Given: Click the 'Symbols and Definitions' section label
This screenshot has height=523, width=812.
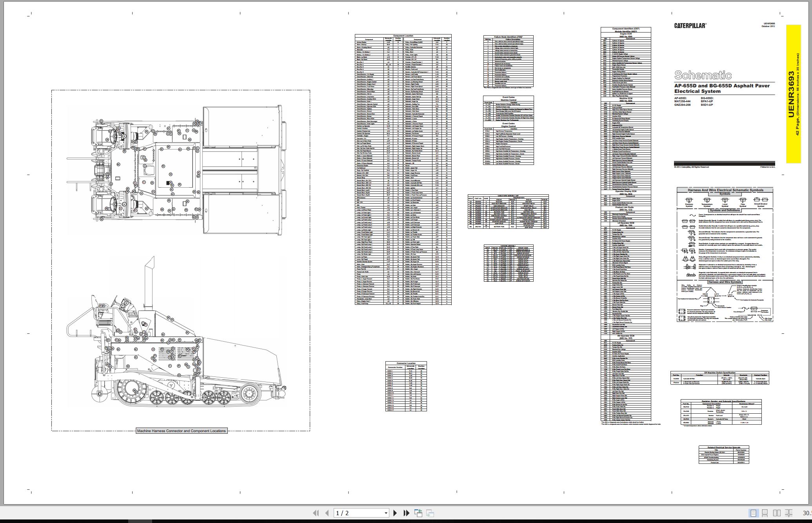Looking at the screenshot, I should pyautogui.click(x=725, y=210).
